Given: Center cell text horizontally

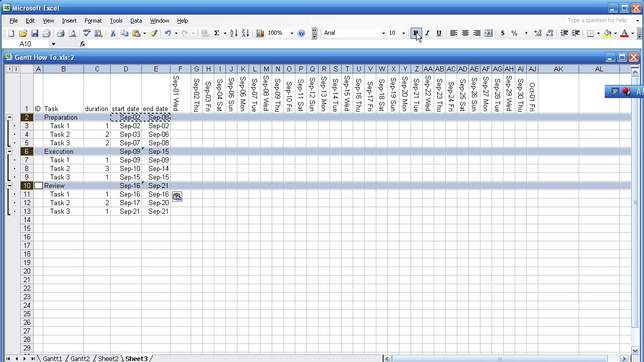Looking at the screenshot, I should (465, 33).
